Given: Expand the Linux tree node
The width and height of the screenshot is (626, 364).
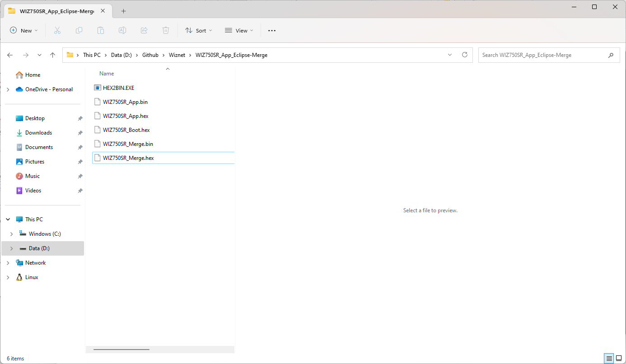Looking at the screenshot, I should [x=8, y=277].
